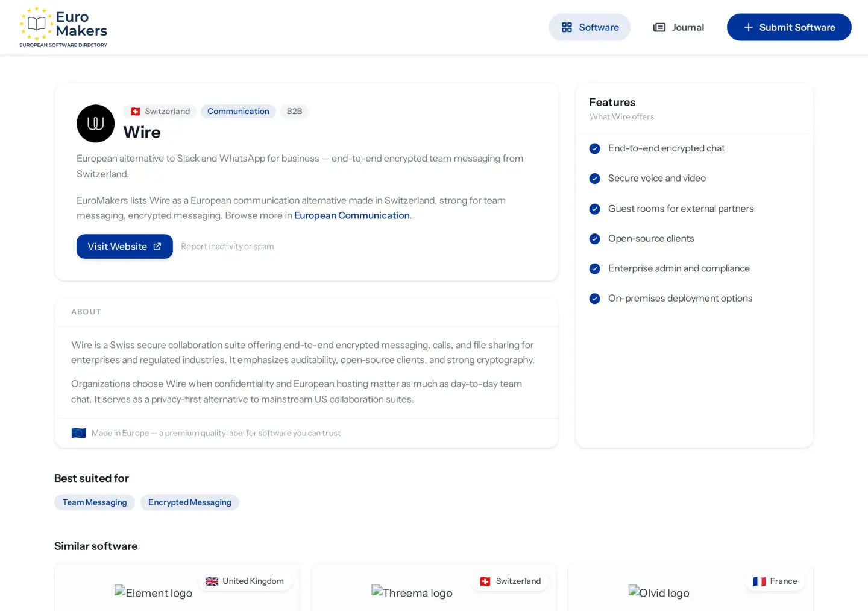Click checkmark beside On-premises deployment options

point(594,299)
